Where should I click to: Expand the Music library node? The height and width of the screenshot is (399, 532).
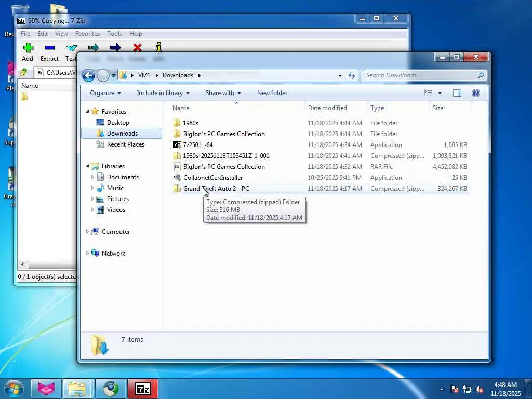(x=92, y=188)
